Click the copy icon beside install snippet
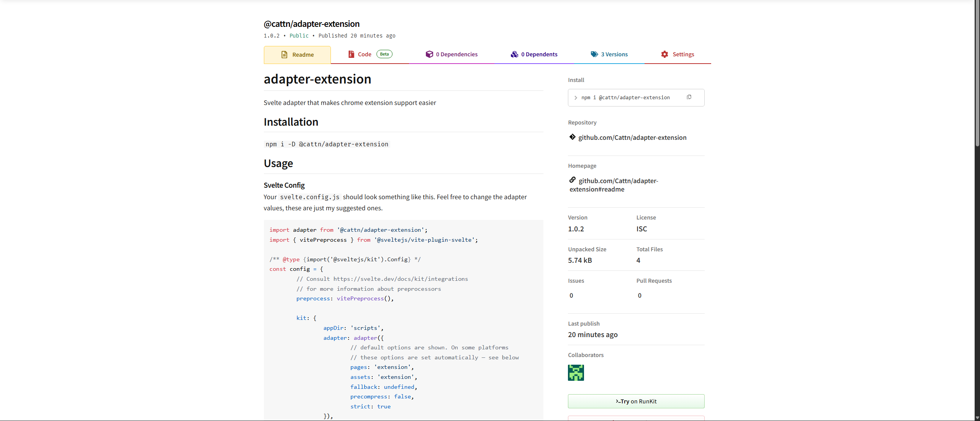 click(689, 97)
